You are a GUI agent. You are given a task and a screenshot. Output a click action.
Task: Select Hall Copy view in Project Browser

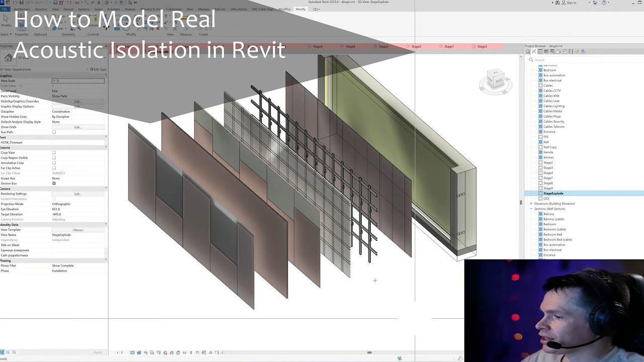(x=550, y=147)
